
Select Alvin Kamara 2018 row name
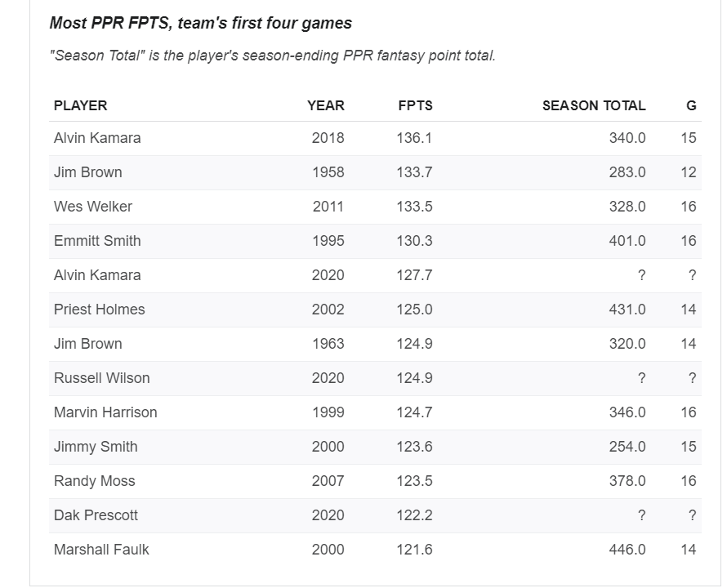(97, 138)
